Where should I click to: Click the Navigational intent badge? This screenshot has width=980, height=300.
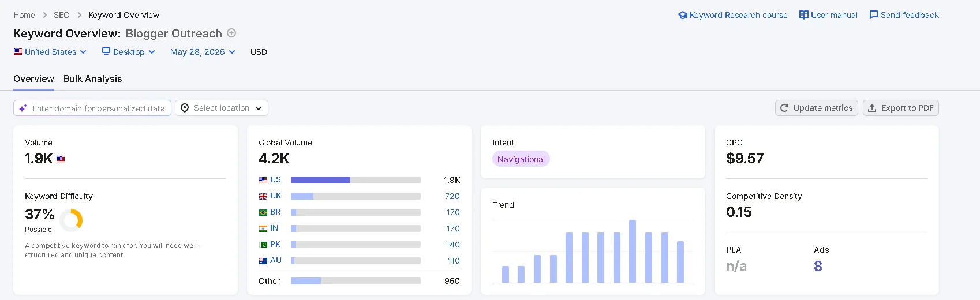(521, 159)
